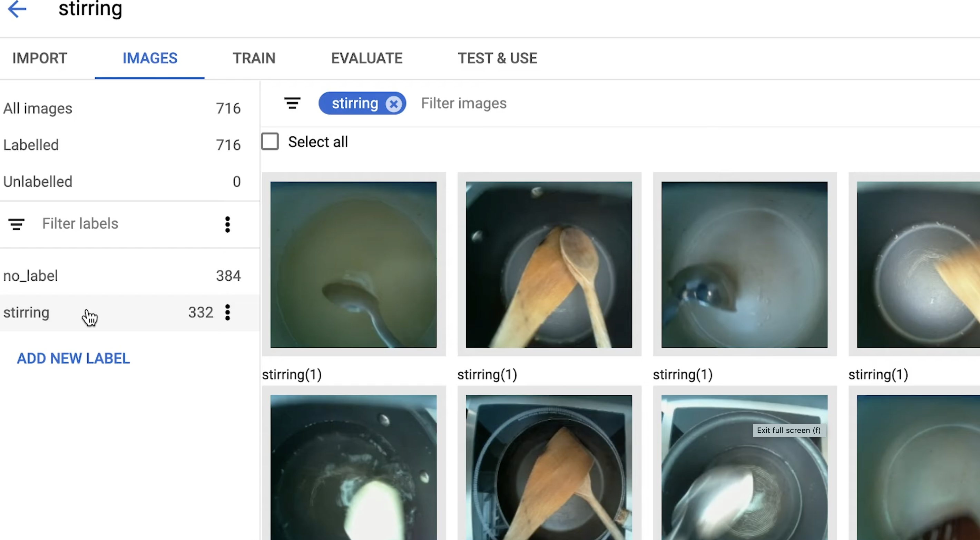Switch to the TRAIN tab
This screenshot has width=980, height=540.
point(253,58)
